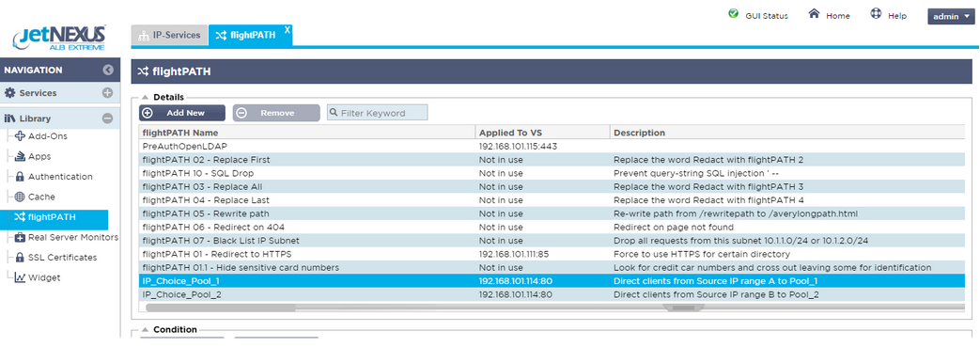The height and width of the screenshot is (347, 980).
Task: Click the GUI Status green check icon
Action: coord(733,14)
